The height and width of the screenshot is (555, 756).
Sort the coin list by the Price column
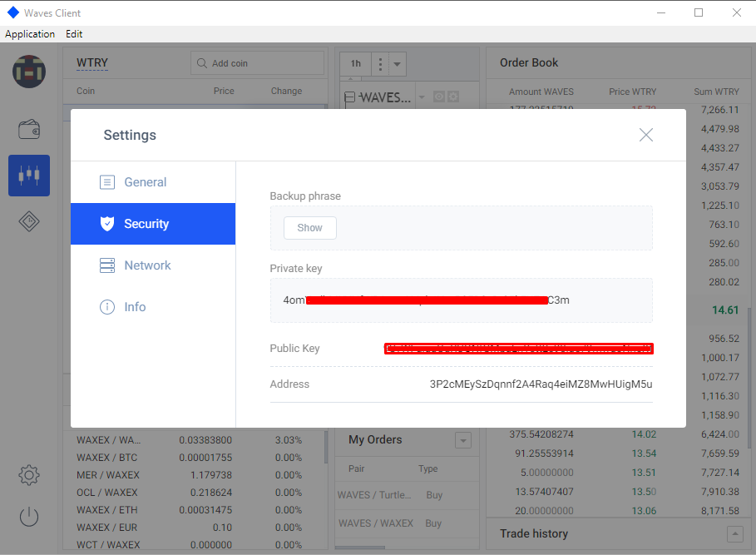coord(224,92)
